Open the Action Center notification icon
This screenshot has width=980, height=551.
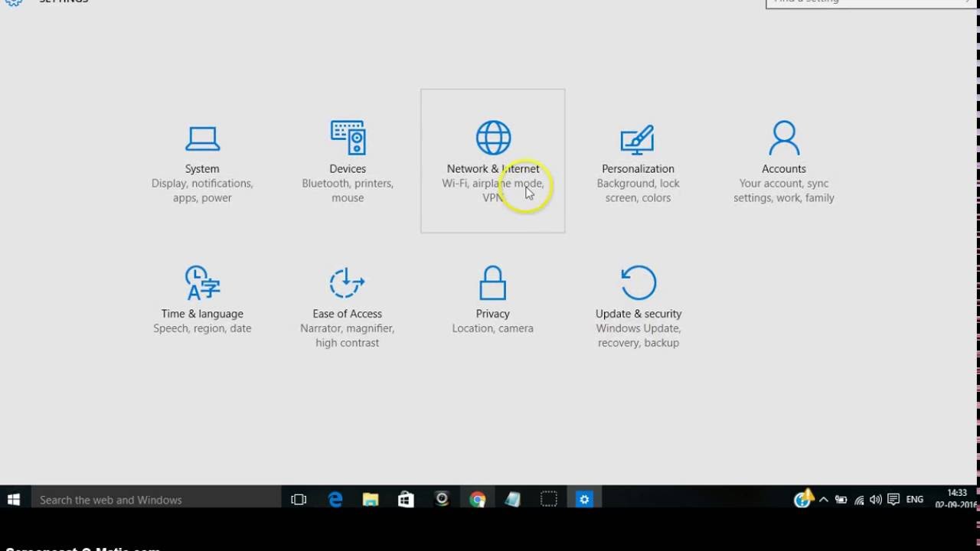point(893,500)
